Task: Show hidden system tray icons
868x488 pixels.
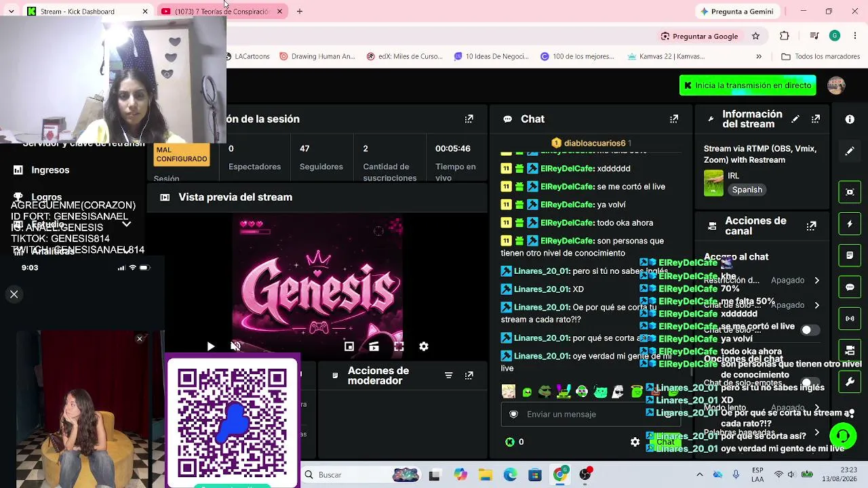Action: point(700,474)
